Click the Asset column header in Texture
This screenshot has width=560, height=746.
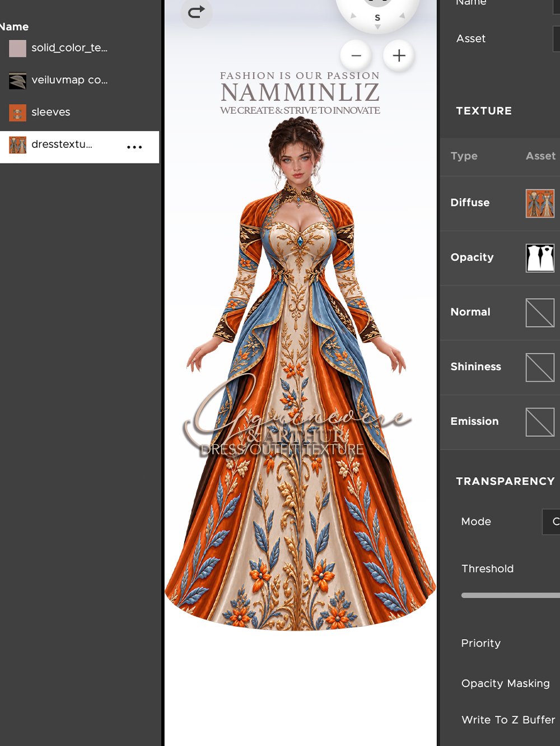(x=540, y=156)
